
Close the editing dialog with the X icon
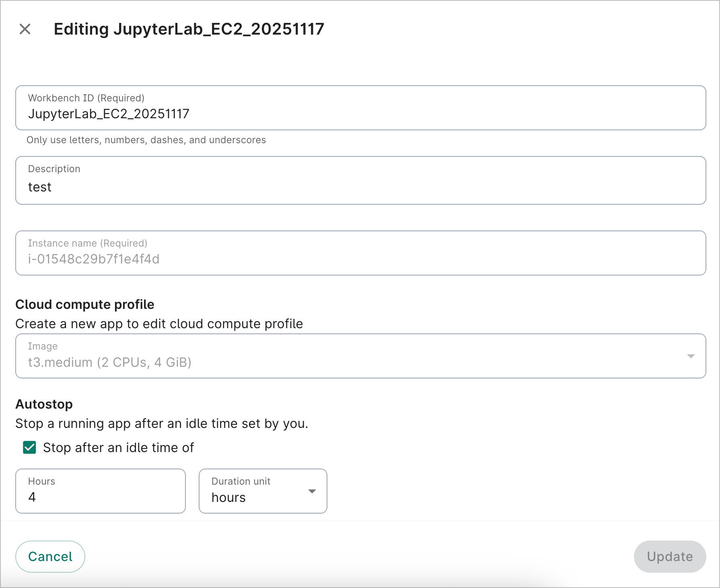[25, 29]
